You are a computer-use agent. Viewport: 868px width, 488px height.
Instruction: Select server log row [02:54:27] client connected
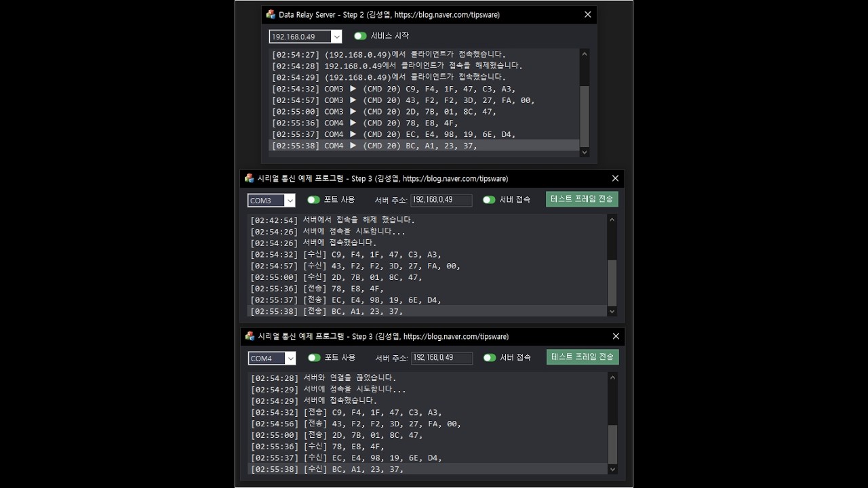[425, 54]
